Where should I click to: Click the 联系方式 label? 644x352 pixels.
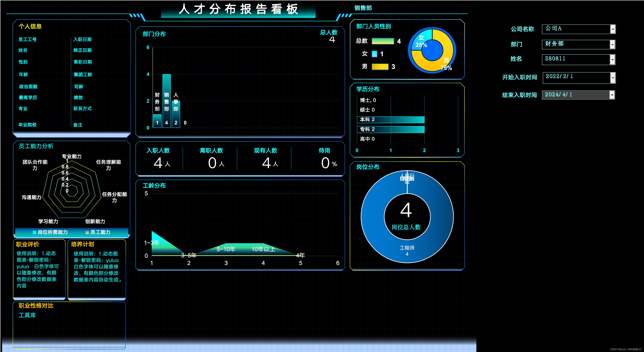[83, 109]
